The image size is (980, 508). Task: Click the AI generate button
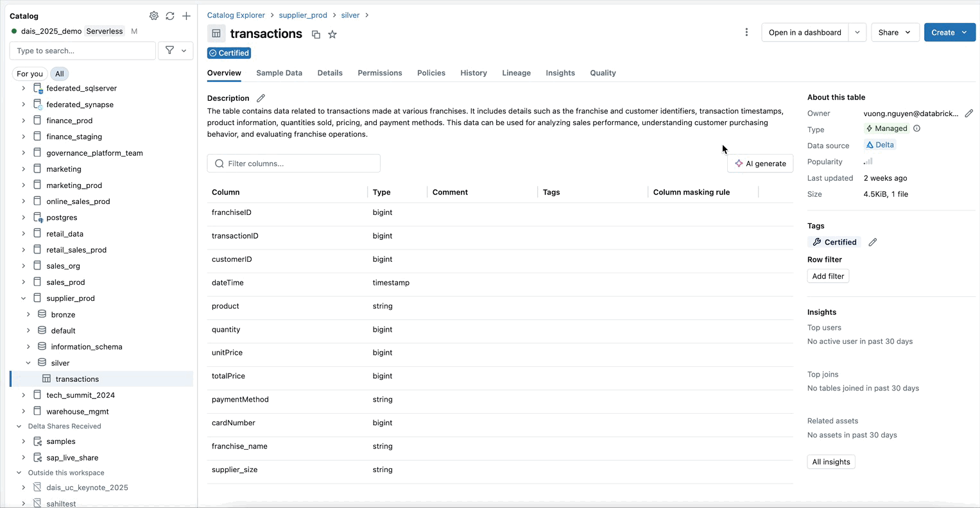761,164
